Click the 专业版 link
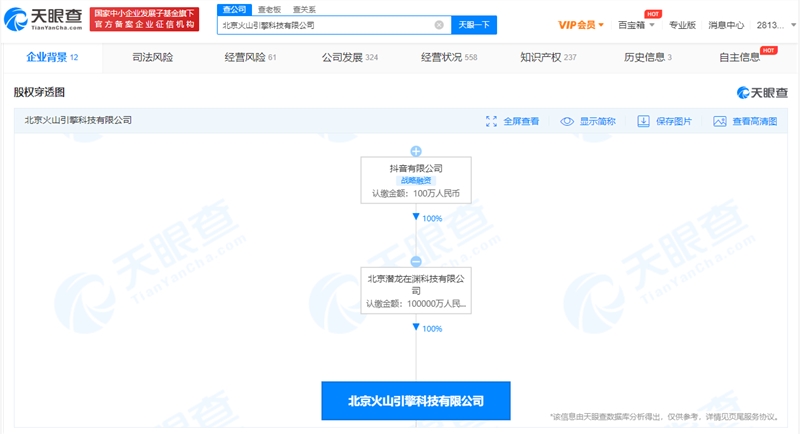 click(x=682, y=25)
